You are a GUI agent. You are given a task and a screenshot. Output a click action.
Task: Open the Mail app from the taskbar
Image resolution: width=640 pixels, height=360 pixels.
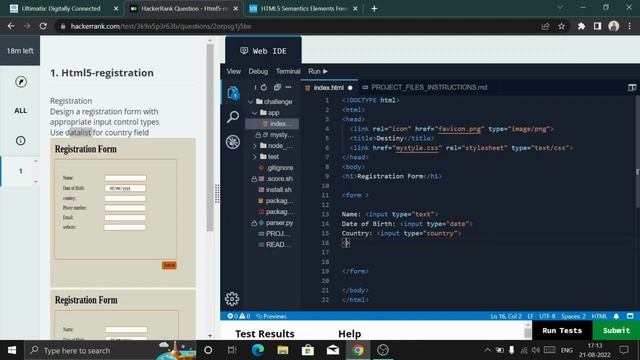coord(333,350)
